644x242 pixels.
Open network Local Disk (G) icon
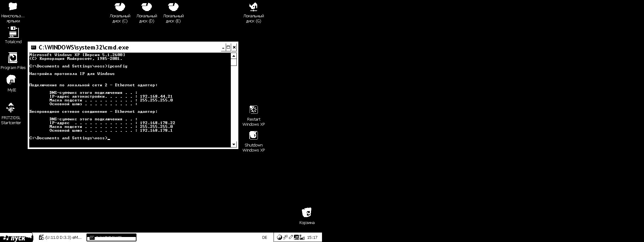(253, 7)
